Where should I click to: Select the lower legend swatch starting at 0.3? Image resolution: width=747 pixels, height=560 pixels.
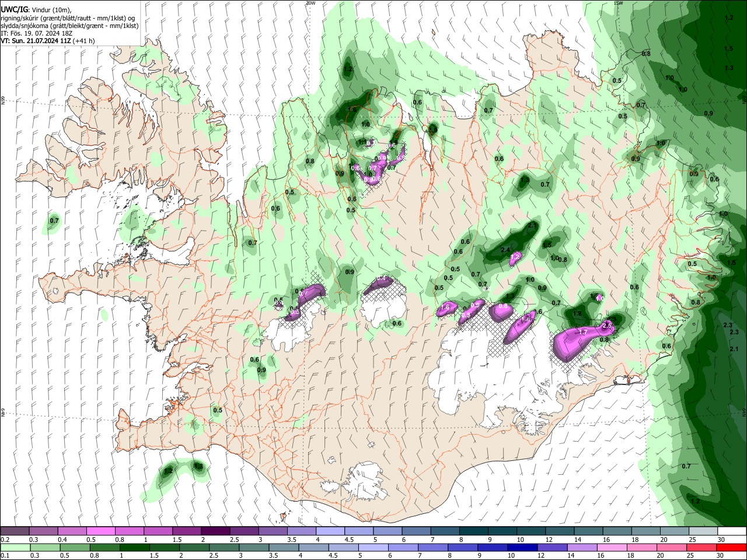point(45,547)
